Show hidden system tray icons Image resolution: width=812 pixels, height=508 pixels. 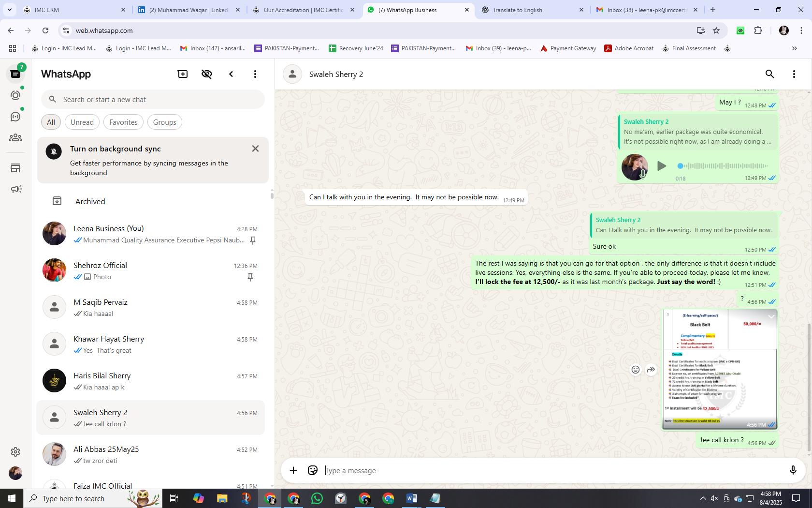(x=703, y=498)
